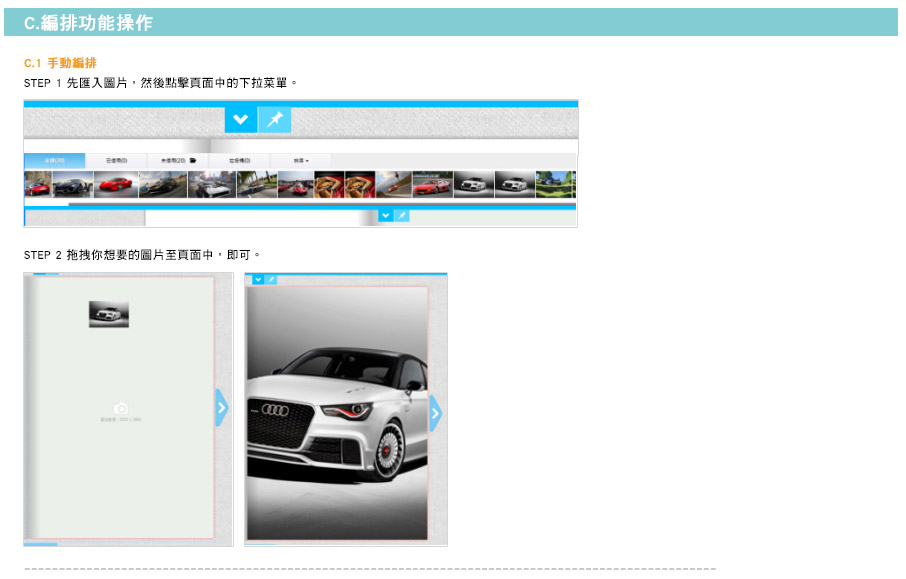Image resolution: width=906 pixels, height=579 pixels.
Task: Click the small pin icon below photo strip
Action: click(x=402, y=216)
